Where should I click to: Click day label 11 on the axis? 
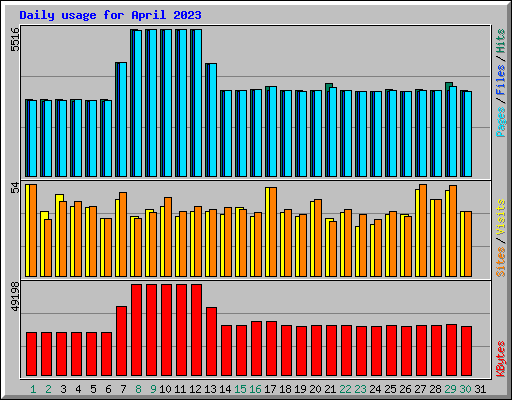[x=180, y=389]
